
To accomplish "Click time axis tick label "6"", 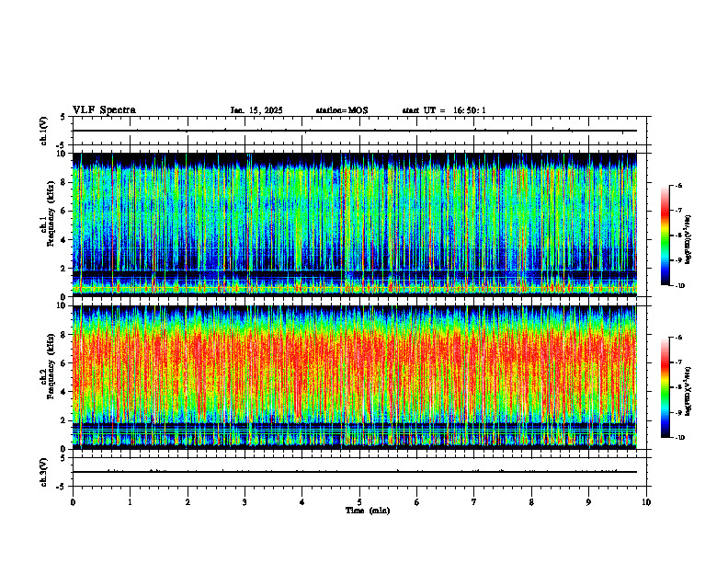I will click(417, 502).
